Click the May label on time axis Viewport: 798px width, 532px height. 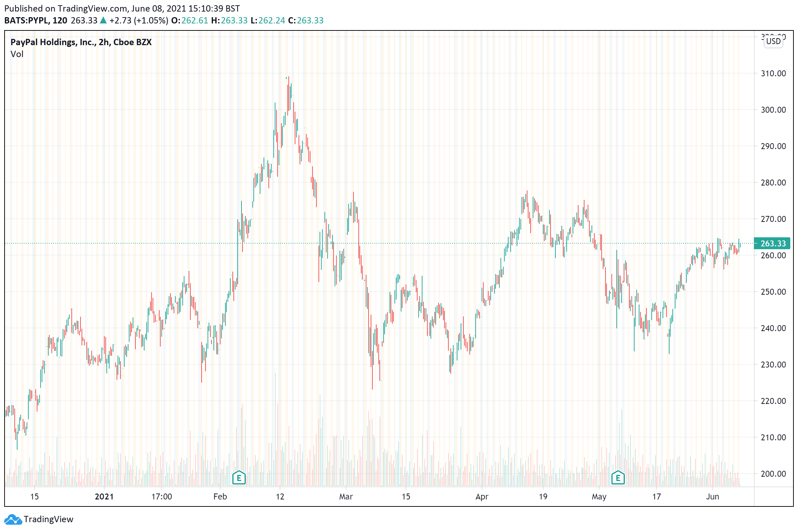(599, 497)
